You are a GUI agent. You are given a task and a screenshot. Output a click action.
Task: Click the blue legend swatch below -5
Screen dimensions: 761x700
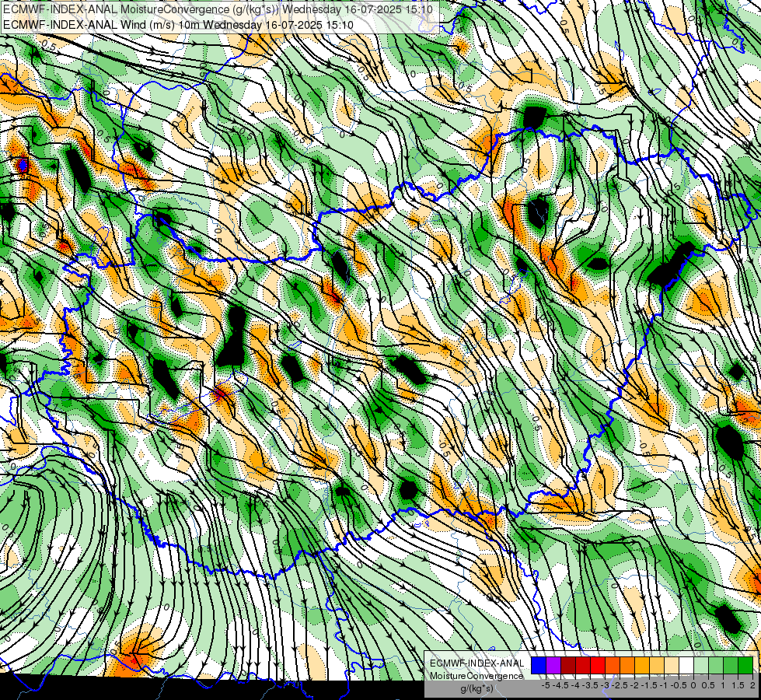[539, 666]
